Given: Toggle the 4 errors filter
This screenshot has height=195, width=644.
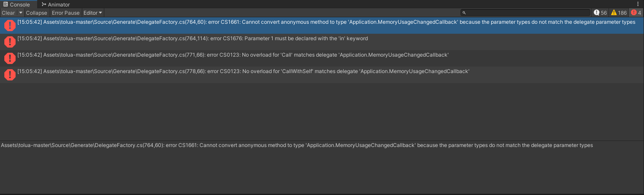Looking at the screenshot, I should tap(636, 13).
